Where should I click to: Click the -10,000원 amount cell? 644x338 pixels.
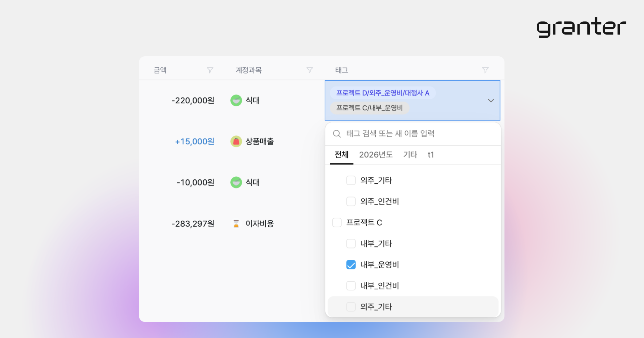pos(195,182)
